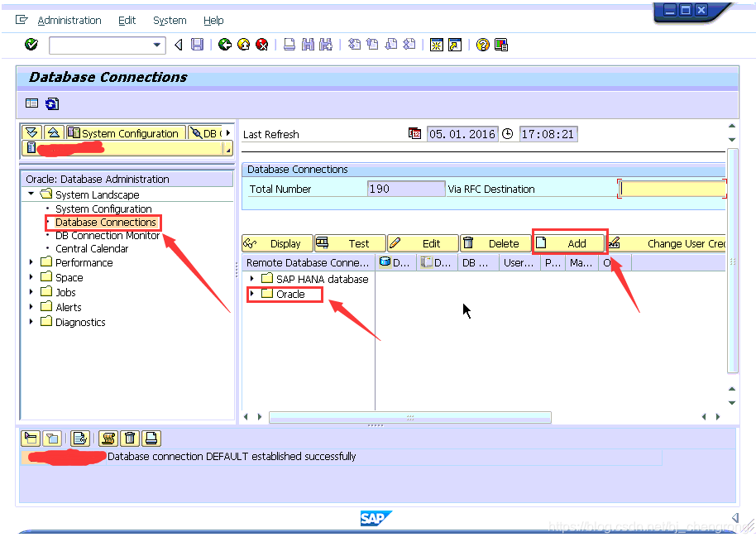The height and width of the screenshot is (542, 756).
Task: Click the Display button
Action: click(277, 243)
